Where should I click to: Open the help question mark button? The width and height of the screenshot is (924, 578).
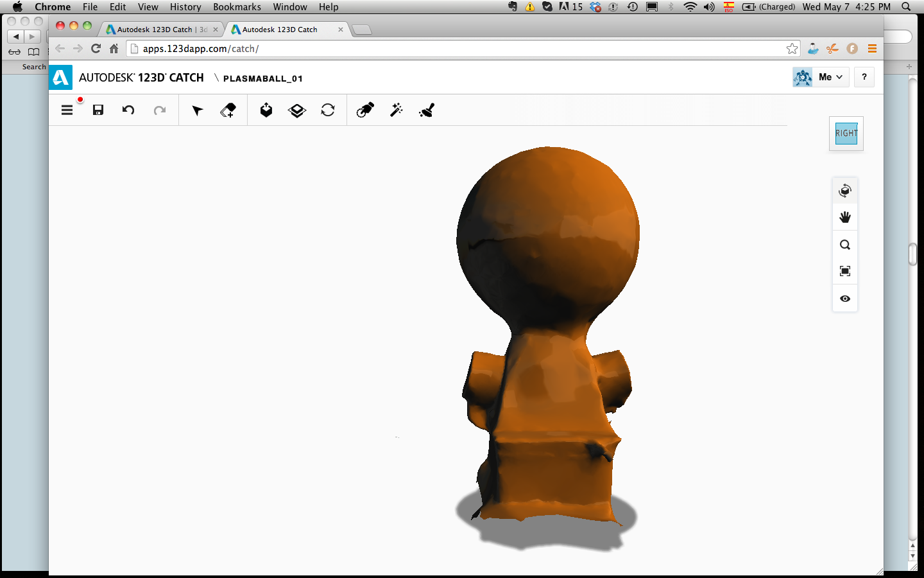[x=864, y=77]
